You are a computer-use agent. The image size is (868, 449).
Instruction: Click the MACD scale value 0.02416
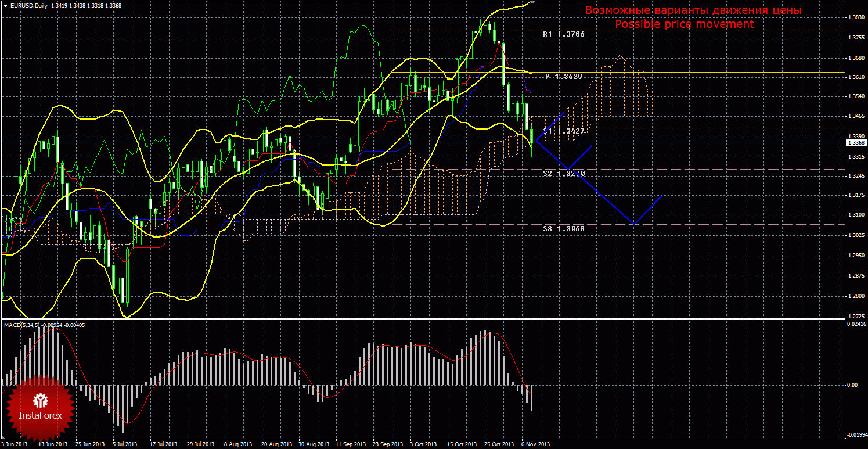click(x=856, y=324)
